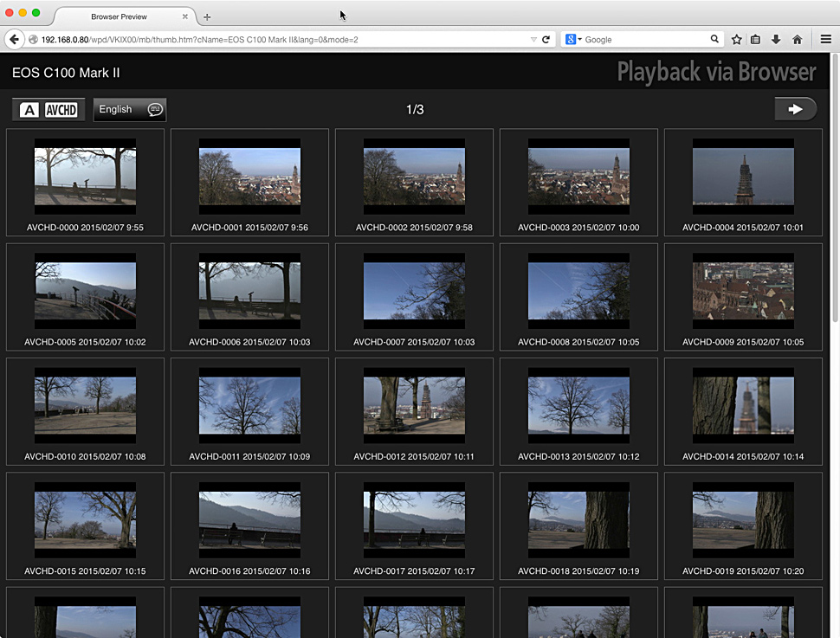Open a new browser tab
This screenshot has height=638, width=840.
207,17
